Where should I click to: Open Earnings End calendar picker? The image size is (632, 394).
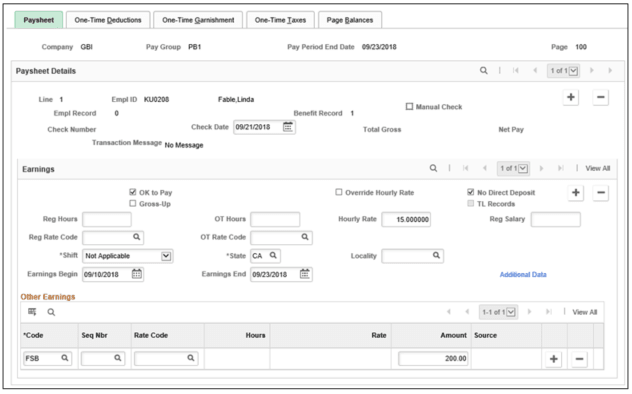point(305,274)
